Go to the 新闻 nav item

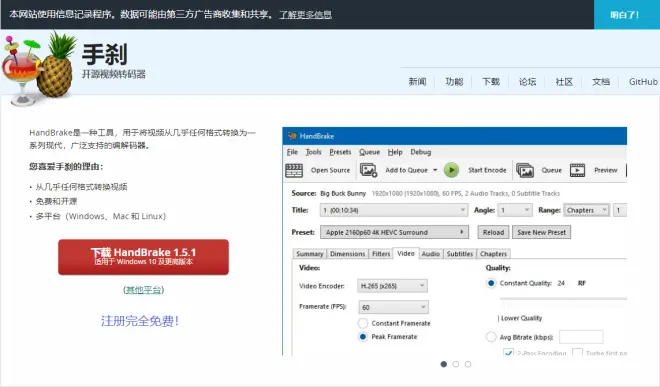[417, 82]
